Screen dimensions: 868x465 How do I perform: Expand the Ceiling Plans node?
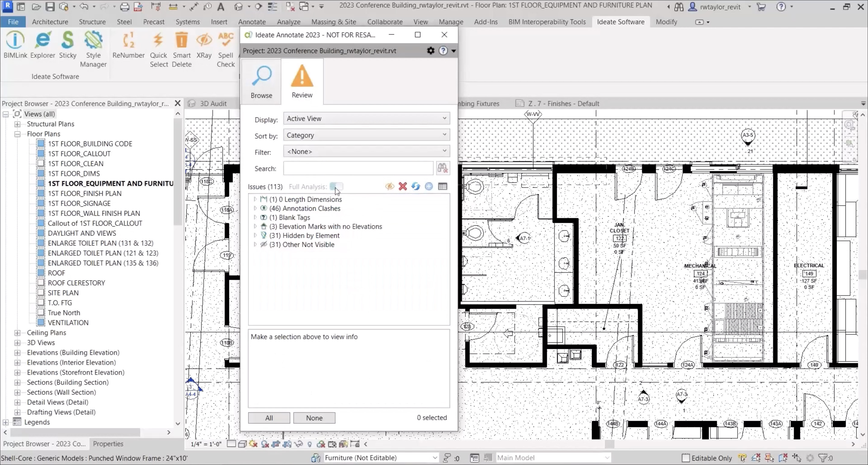[17, 333]
